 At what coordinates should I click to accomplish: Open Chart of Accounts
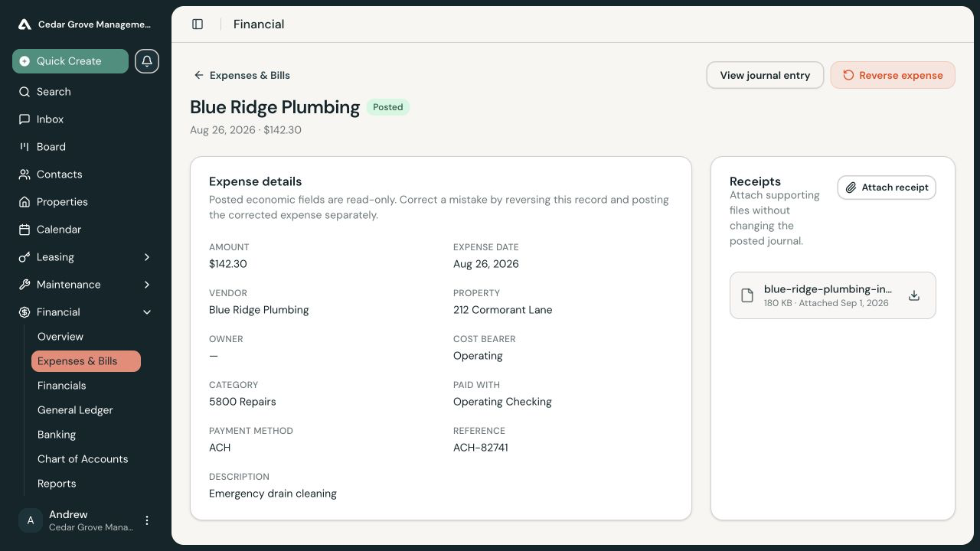pyautogui.click(x=83, y=459)
